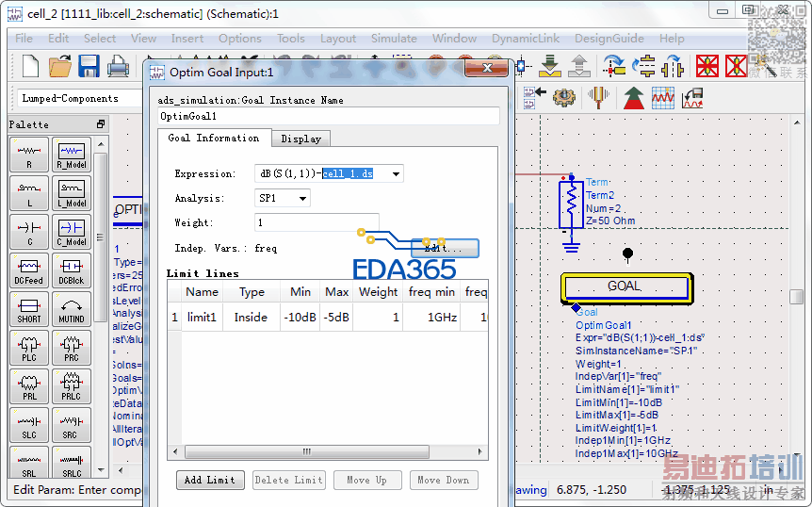Switch to the Goal Information tab
The width and height of the screenshot is (812, 507).
pos(214,138)
